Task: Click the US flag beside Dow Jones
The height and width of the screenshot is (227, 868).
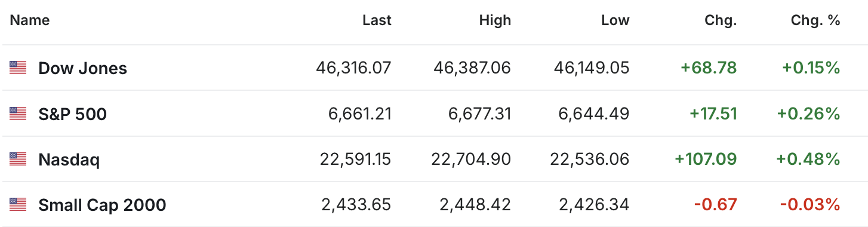Action: point(18,68)
